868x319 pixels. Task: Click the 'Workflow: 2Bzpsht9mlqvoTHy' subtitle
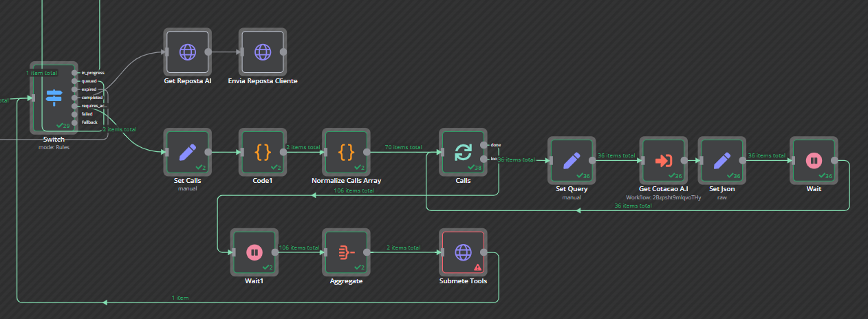coord(663,197)
